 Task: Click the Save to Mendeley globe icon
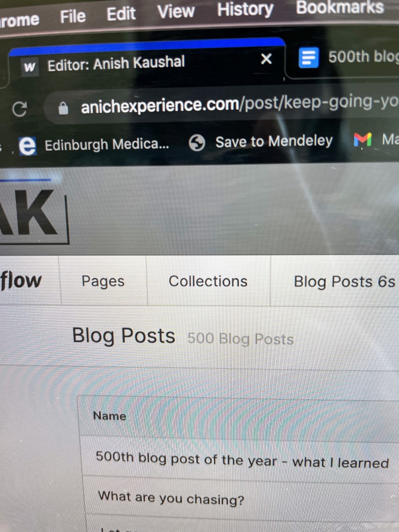coord(197,143)
